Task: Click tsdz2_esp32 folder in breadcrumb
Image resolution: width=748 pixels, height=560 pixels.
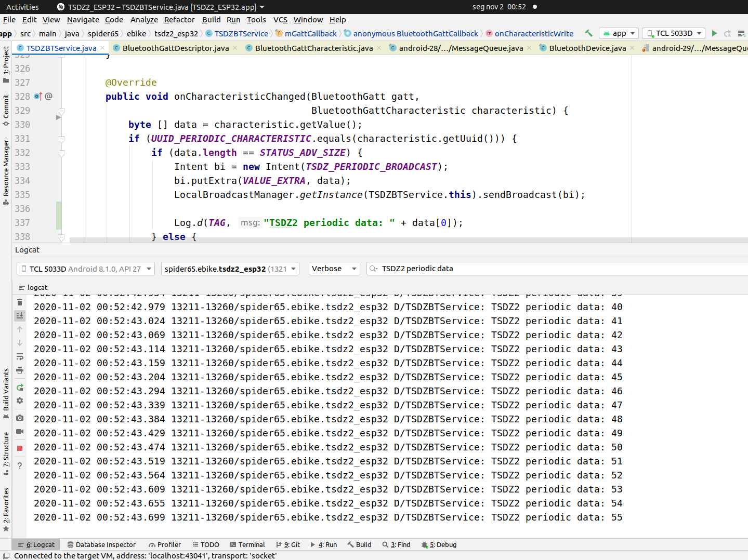Action: click(176, 34)
